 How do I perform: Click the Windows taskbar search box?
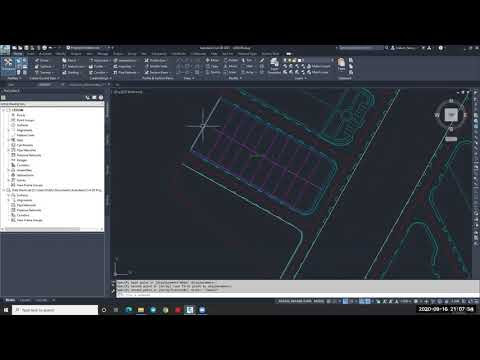point(55,310)
